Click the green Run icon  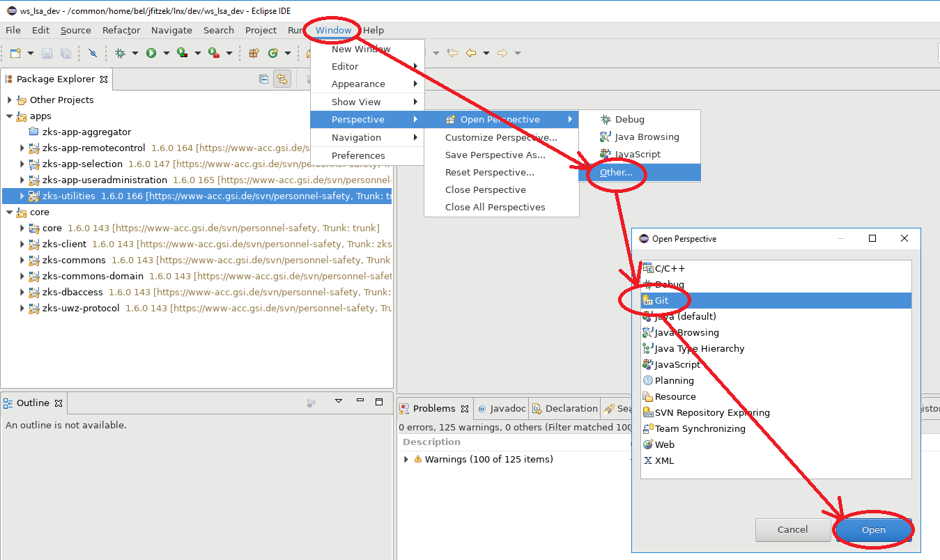coord(151,53)
